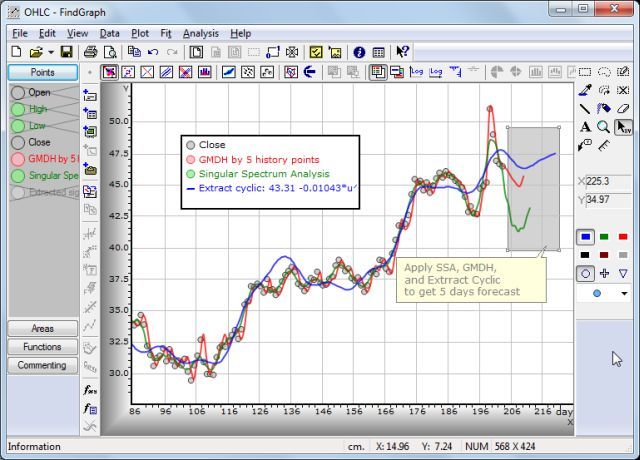Screen dimensions: 640x460
Task: Click the add table data icon
Action: pyautogui.click(x=90, y=113)
